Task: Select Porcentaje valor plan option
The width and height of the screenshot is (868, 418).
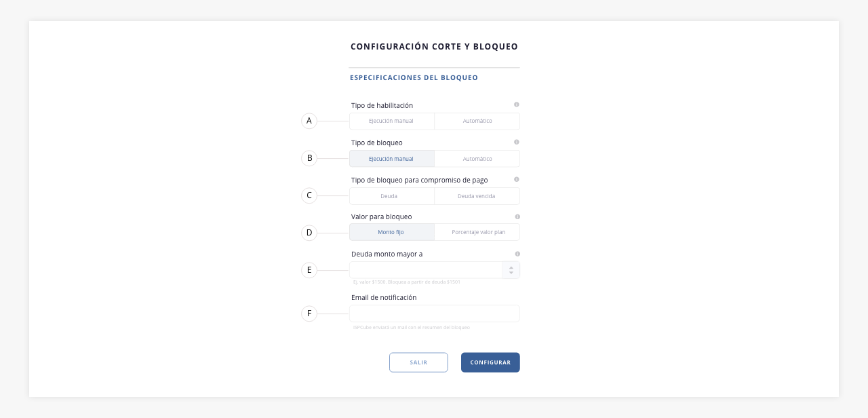Action: coord(477,232)
